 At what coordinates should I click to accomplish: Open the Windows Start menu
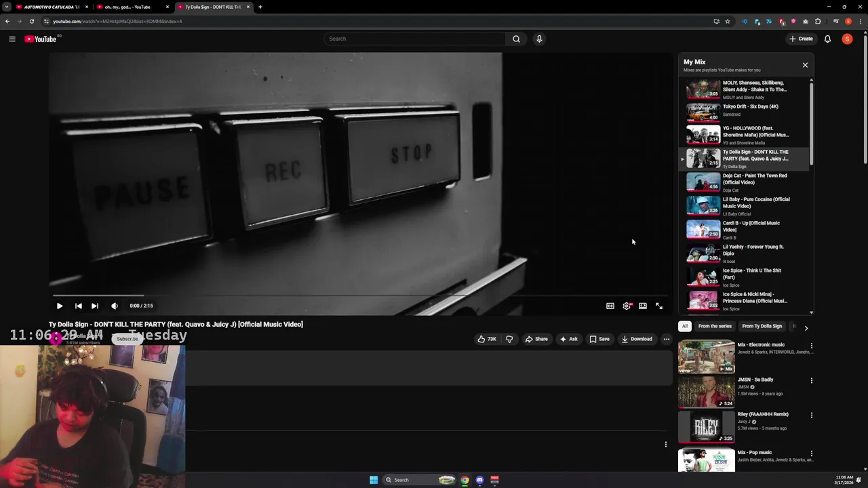[374, 480]
